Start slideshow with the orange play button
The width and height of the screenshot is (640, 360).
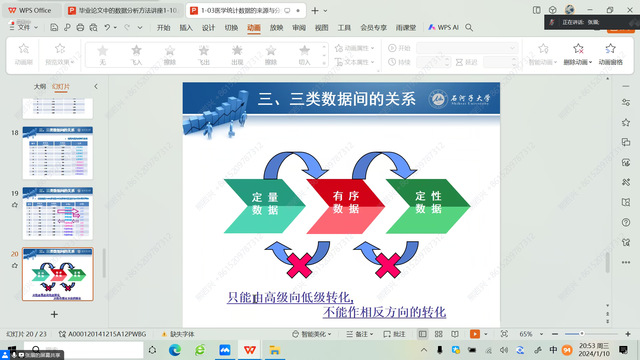tap(475, 334)
